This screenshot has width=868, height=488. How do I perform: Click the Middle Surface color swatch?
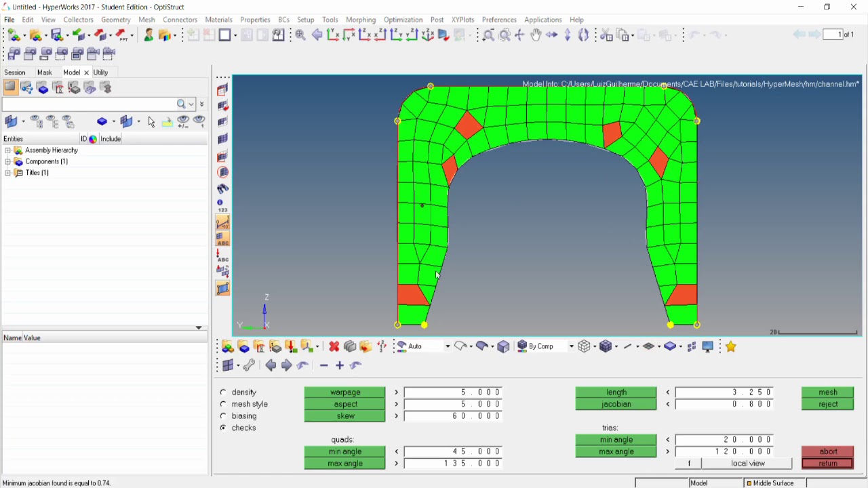click(749, 483)
